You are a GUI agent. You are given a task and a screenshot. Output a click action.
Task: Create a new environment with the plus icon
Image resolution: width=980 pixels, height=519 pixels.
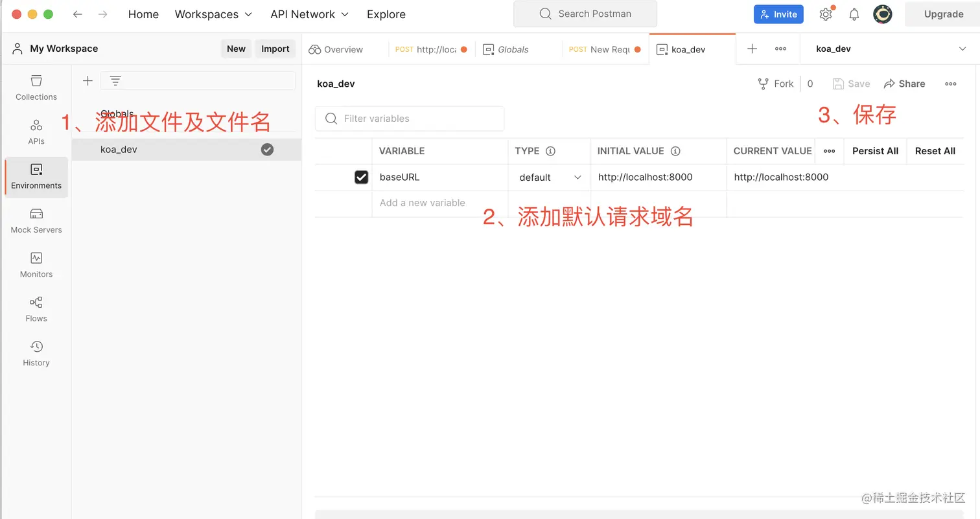pos(87,80)
